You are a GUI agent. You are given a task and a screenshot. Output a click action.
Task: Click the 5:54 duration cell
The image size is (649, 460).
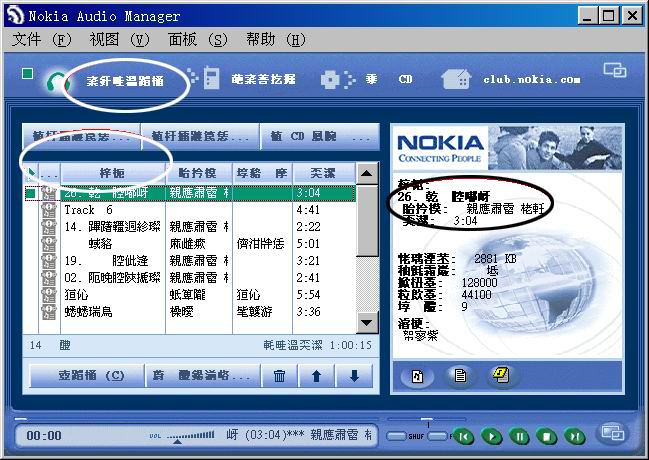coord(308,295)
